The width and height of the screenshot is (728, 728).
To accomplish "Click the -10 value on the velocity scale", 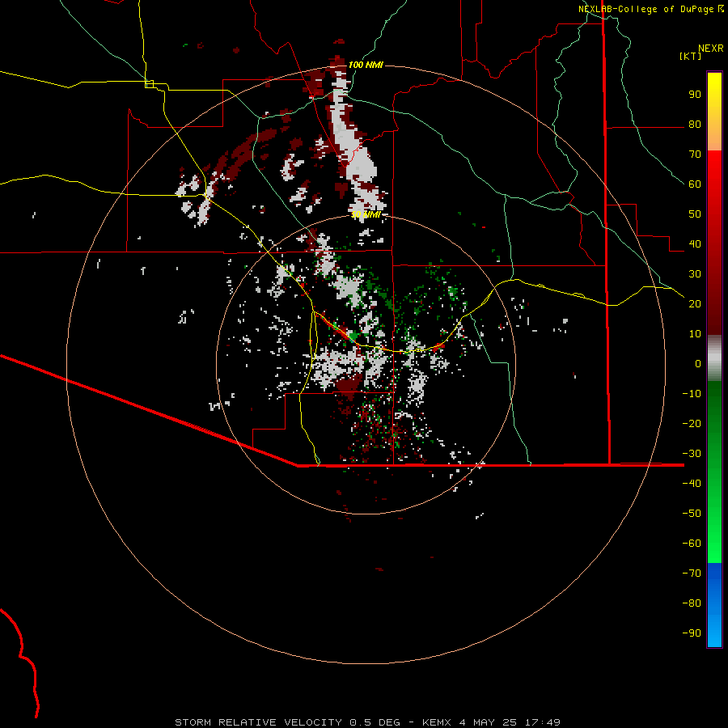I will point(692,394).
